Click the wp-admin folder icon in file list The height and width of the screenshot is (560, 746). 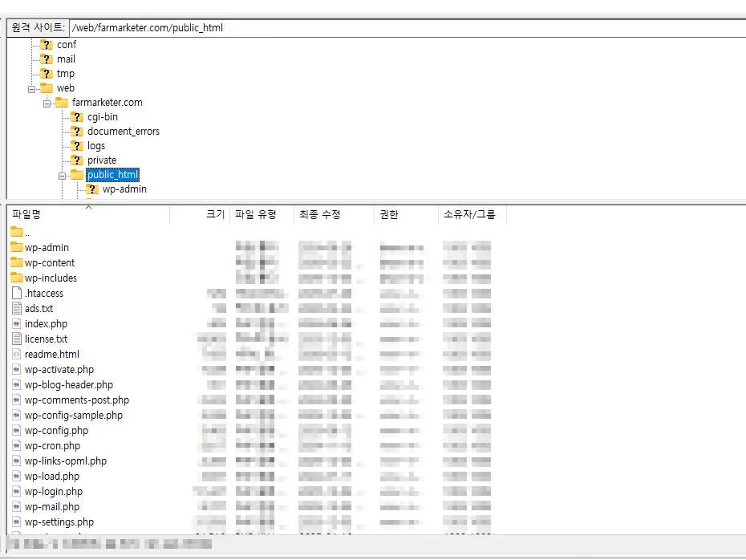click(x=17, y=248)
